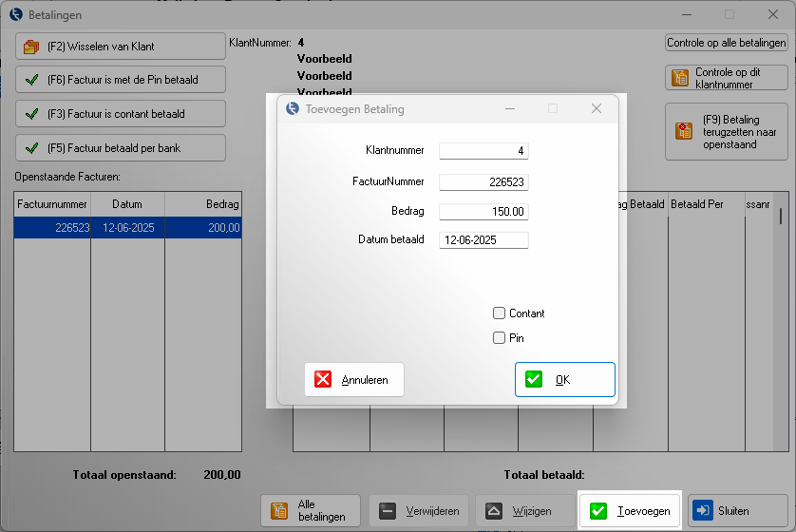Click the checkmark icon beside betaald per bank

tap(32, 148)
